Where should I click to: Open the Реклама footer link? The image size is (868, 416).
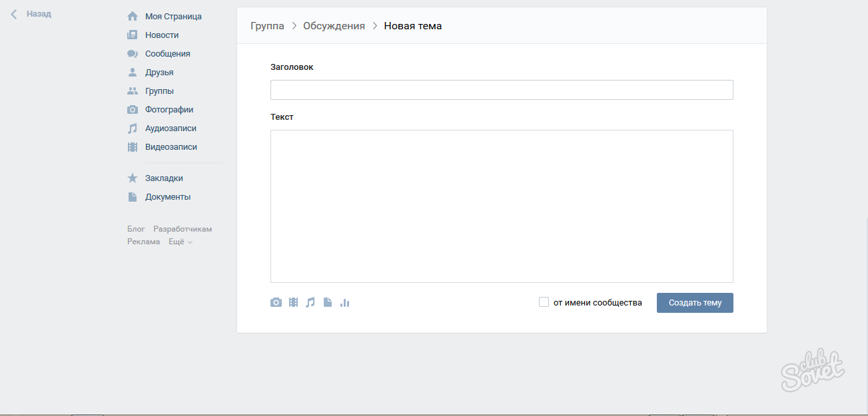[x=144, y=242]
